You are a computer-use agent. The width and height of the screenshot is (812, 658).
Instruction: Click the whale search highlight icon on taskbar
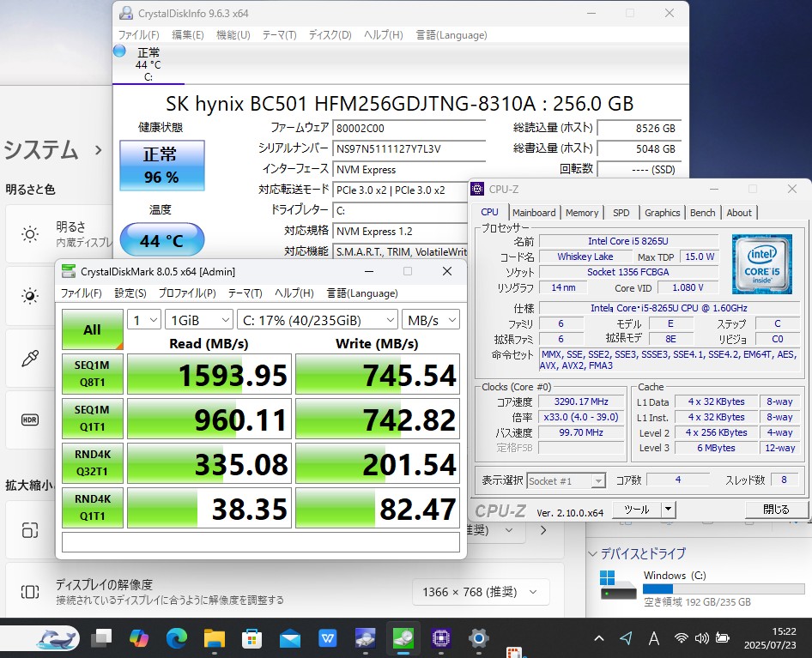coord(57,638)
